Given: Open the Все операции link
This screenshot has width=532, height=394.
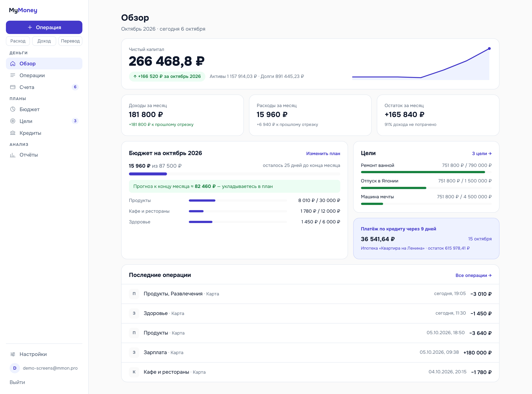Looking at the screenshot, I should pos(473,275).
